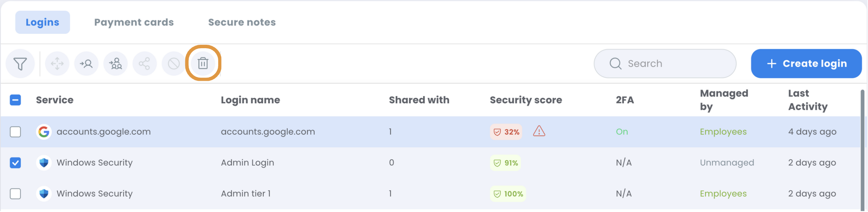
Task: Click the red warning triangle icon
Action: point(539,131)
